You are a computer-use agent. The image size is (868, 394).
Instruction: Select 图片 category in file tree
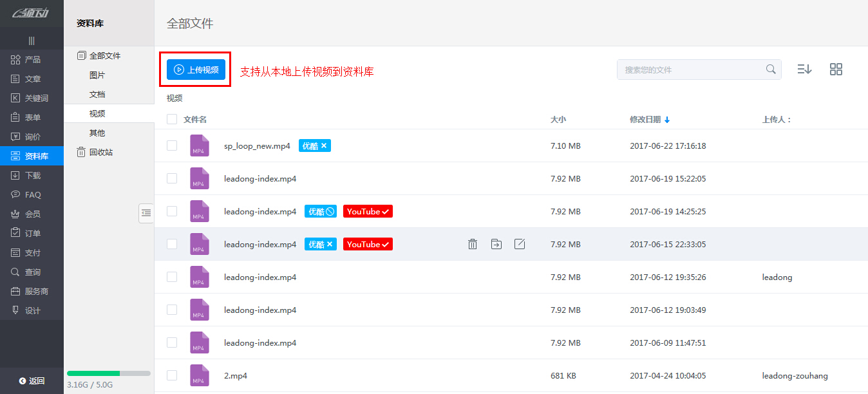[97, 75]
